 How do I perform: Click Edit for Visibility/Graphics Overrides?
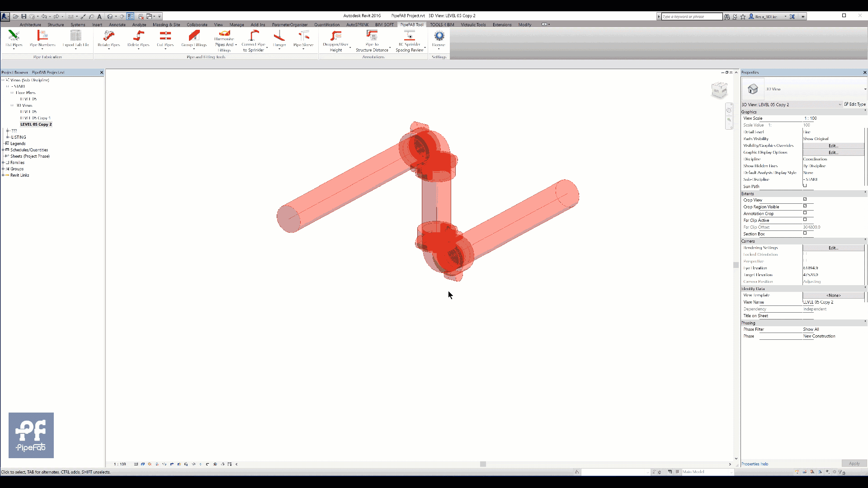[x=833, y=145]
